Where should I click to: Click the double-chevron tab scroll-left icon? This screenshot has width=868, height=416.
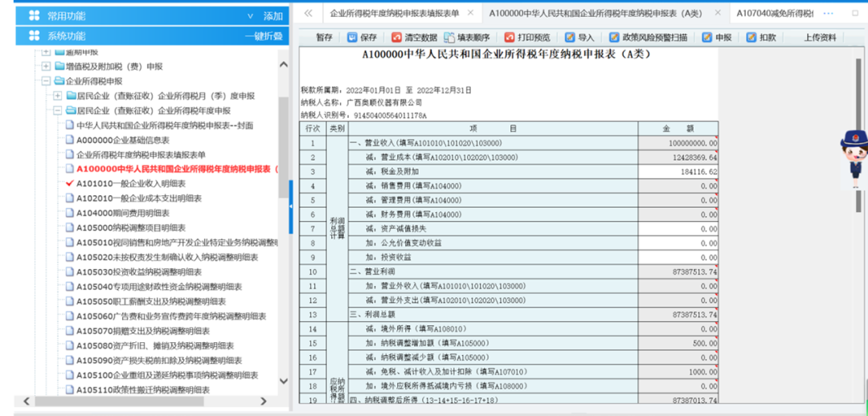(x=309, y=14)
